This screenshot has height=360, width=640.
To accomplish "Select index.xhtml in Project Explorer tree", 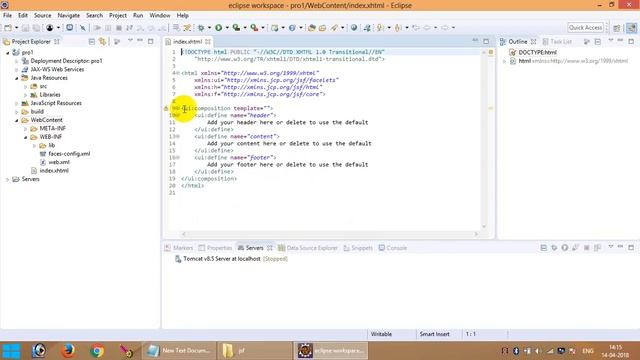I will 54,171.
